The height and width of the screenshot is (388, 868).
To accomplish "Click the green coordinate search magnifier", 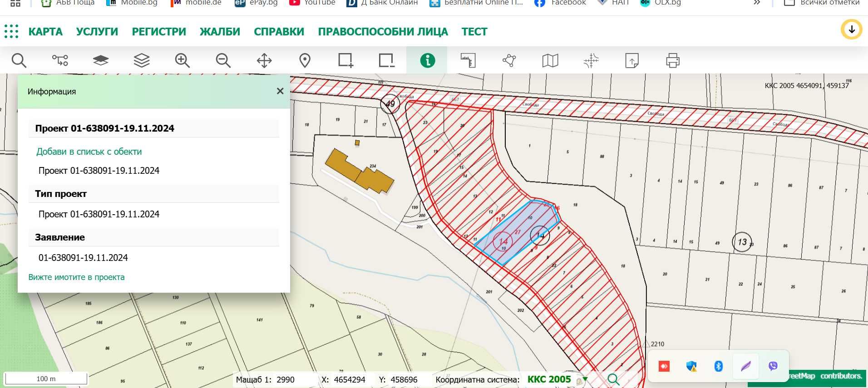I will coord(613,379).
